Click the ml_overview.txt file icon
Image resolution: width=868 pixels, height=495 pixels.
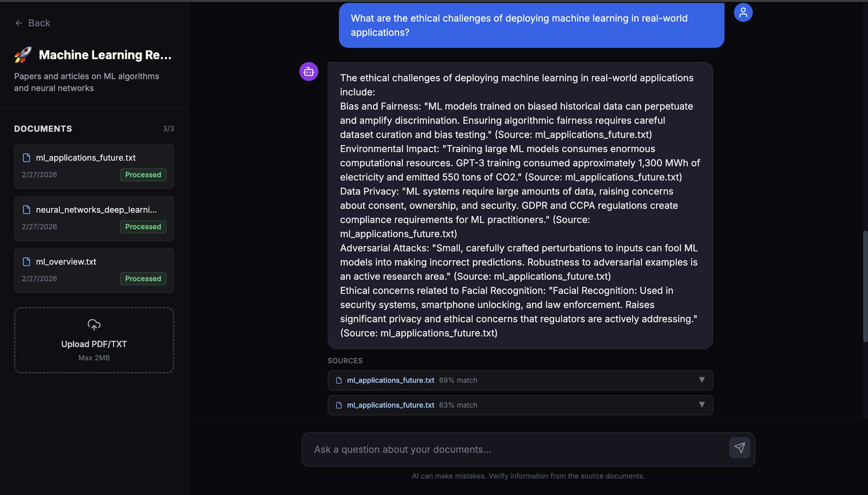click(x=27, y=262)
